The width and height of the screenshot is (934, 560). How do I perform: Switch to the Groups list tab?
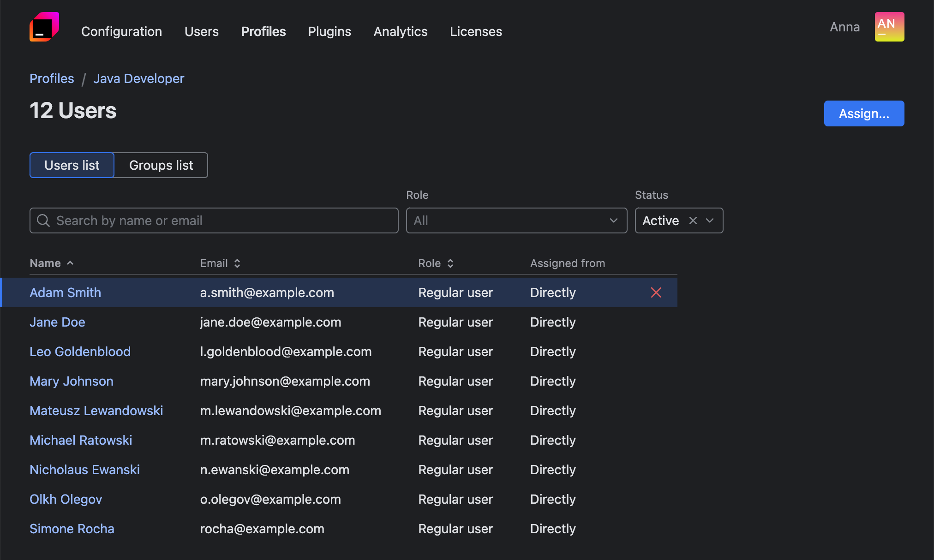click(161, 165)
